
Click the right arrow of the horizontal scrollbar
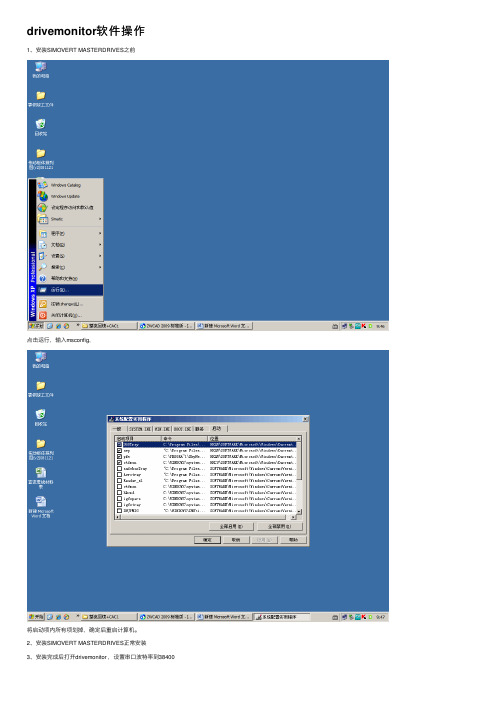pos(293,517)
